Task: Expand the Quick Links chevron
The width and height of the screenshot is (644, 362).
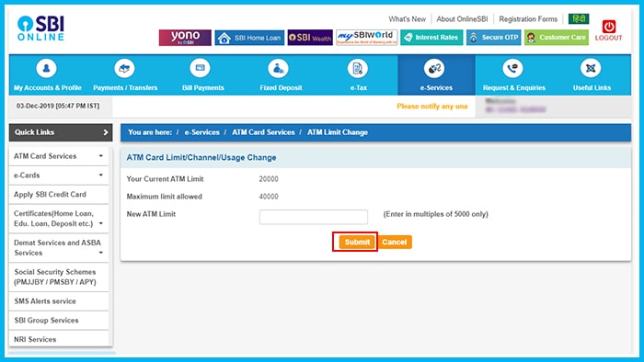Action: (x=106, y=132)
